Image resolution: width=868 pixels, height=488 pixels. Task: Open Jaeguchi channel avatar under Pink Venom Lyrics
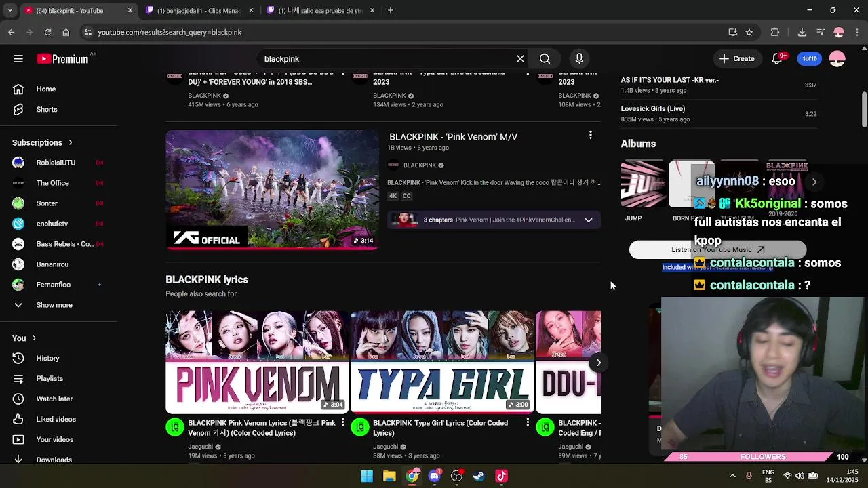(x=175, y=427)
